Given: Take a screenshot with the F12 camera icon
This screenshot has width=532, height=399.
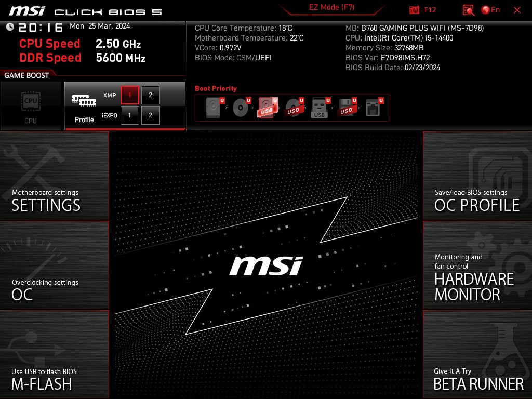Looking at the screenshot, I should (415, 10).
